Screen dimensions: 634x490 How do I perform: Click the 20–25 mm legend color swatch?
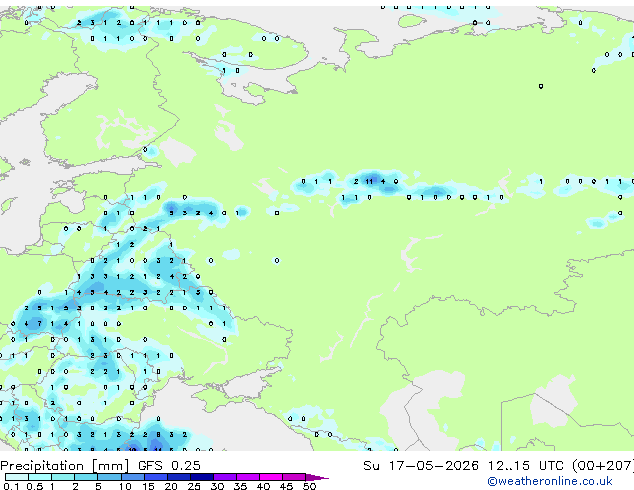pyautogui.click(x=179, y=477)
